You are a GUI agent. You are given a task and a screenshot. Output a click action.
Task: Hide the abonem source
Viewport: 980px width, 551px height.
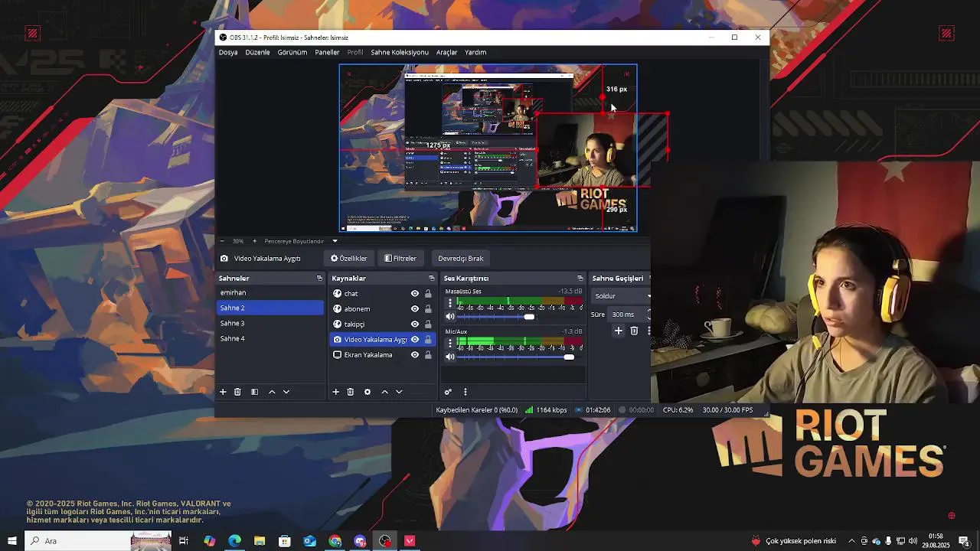point(415,309)
